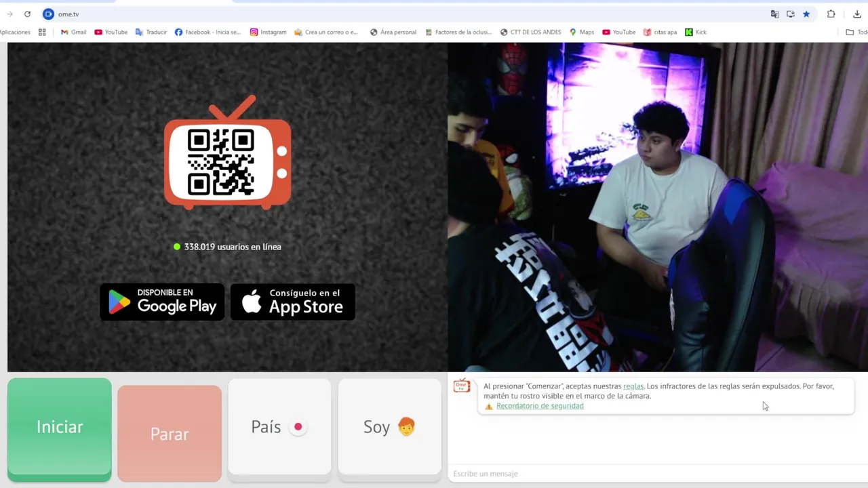Click the Ome TV avatar icon in chat
The width and height of the screenshot is (868, 488).
462,386
